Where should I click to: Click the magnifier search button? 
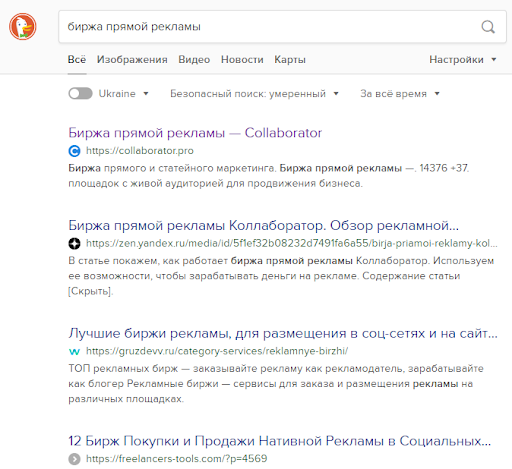(x=488, y=27)
